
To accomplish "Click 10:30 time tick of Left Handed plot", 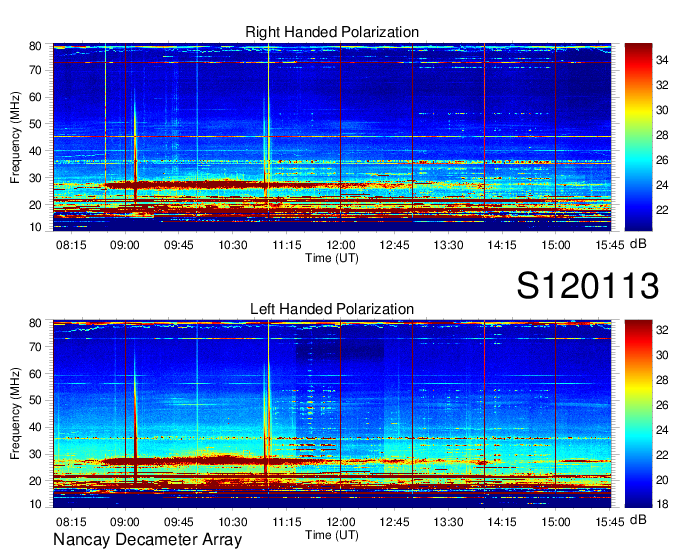I will click(x=233, y=522).
